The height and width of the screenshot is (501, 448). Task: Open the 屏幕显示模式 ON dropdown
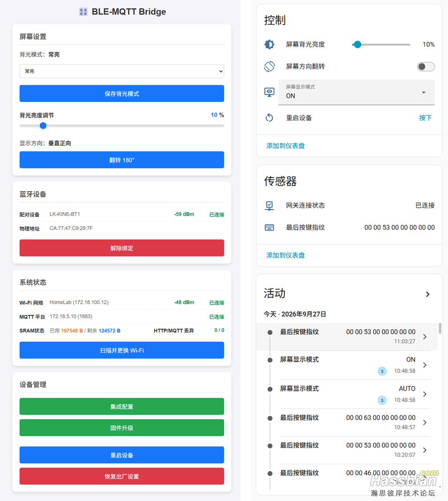(357, 92)
